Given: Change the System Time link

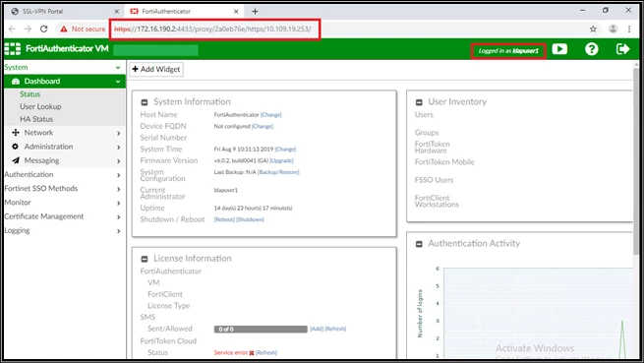Looking at the screenshot, I should [x=285, y=150].
